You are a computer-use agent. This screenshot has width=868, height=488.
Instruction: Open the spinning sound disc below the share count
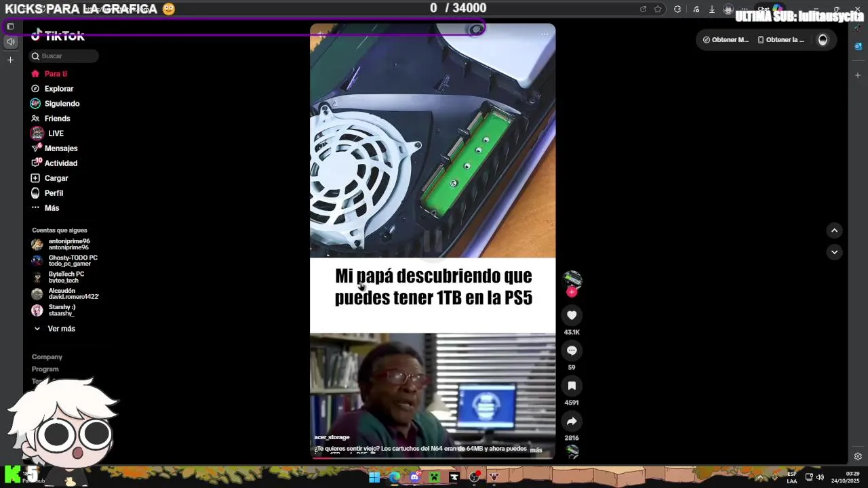572,452
